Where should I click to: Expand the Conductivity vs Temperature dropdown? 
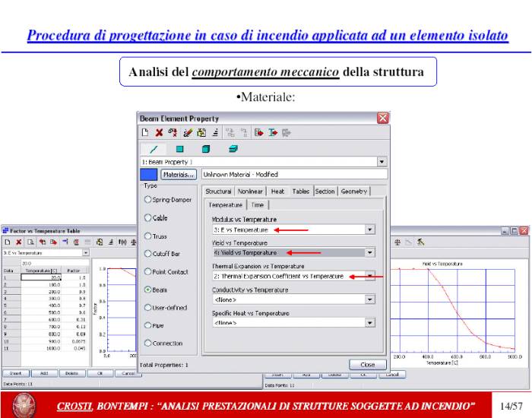point(370,299)
